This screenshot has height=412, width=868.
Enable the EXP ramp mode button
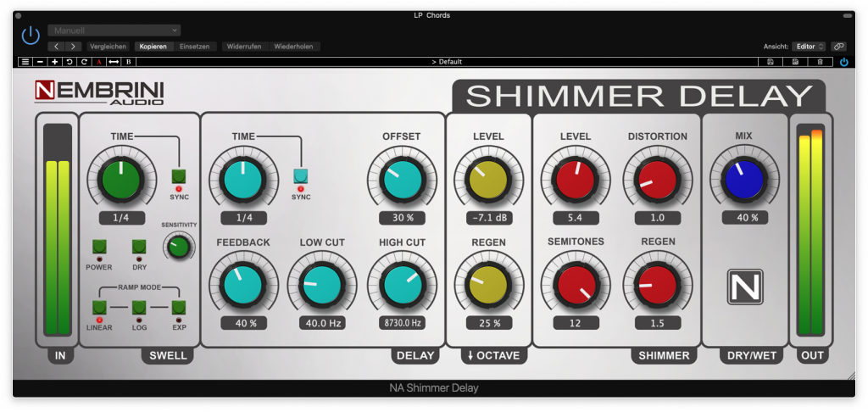[179, 307]
